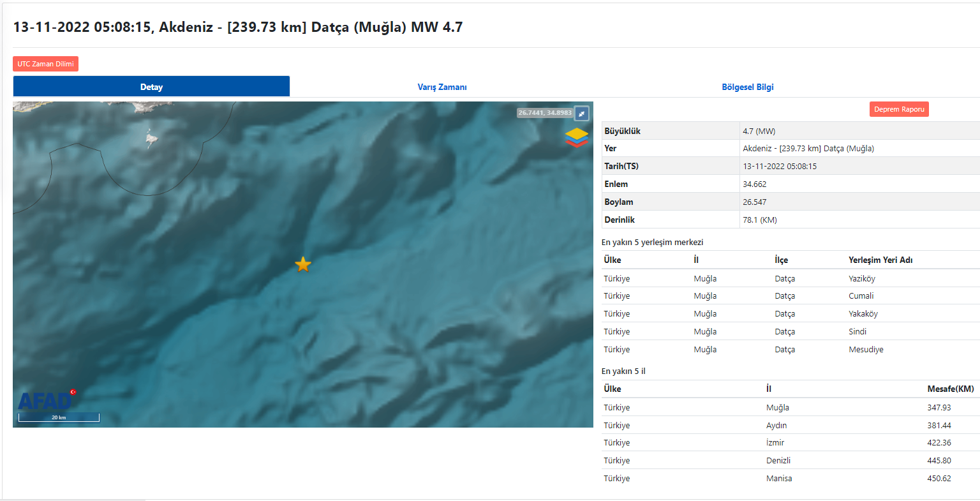Click the Turkish flag icon beside AFAD

click(73, 392)
